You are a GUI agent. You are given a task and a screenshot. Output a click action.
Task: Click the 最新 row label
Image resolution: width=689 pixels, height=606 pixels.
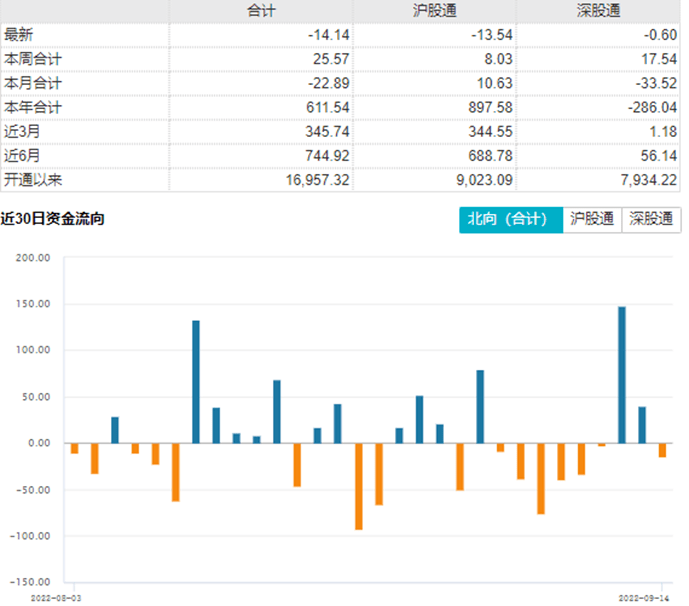click(x=18, y=35)
